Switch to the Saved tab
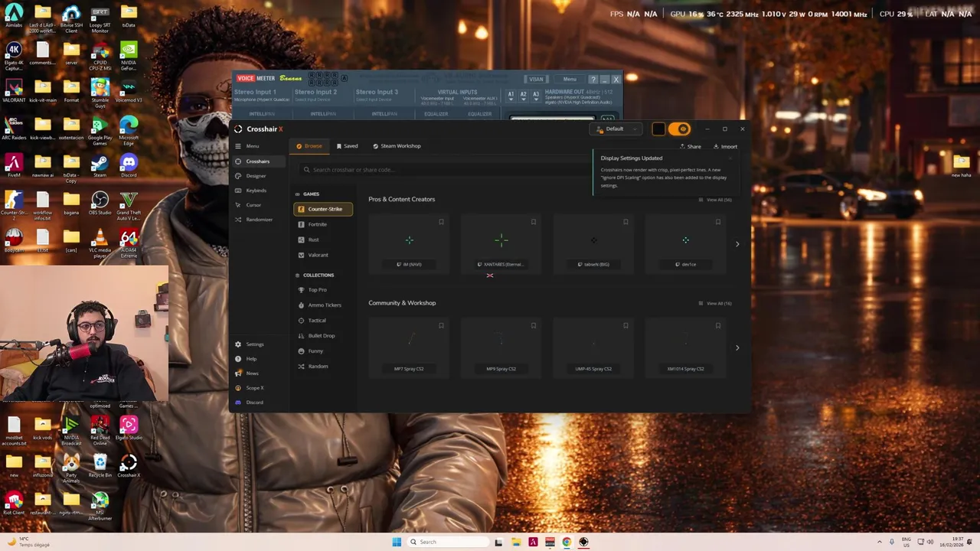This screenshot has height=551, width=980. click(x=347, y=146)
